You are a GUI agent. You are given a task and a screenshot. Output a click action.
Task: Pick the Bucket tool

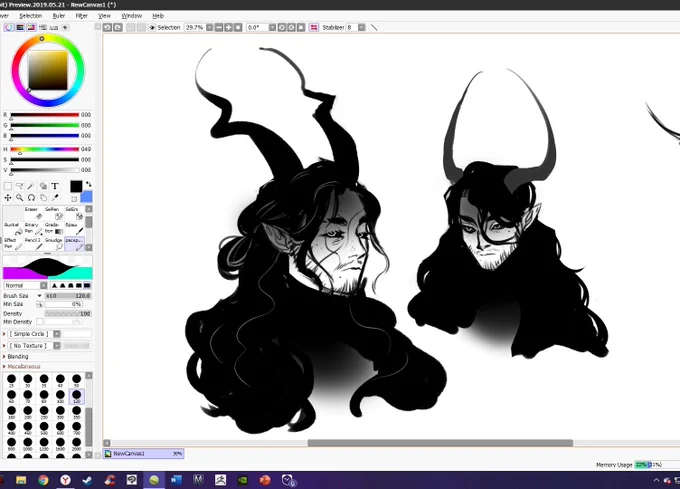coord(13,229)
